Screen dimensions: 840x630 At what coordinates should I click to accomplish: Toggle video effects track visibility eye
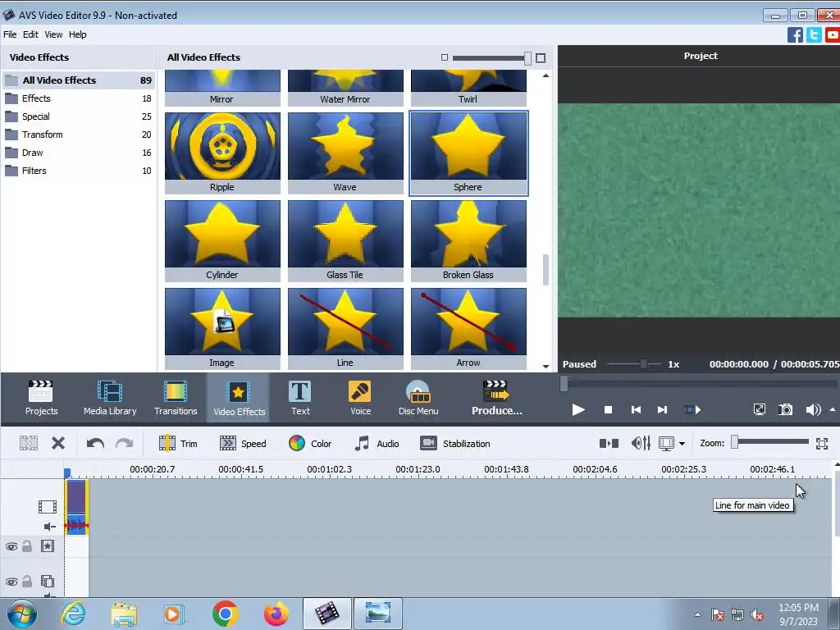[11, 547]
